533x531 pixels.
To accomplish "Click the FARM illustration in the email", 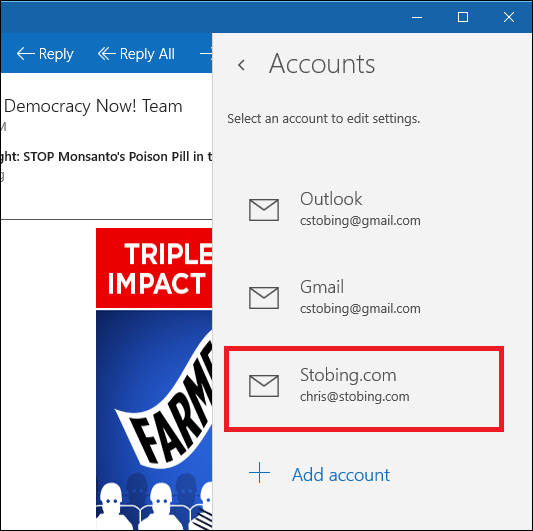I will pyautogui.click(x=154, y=419).
